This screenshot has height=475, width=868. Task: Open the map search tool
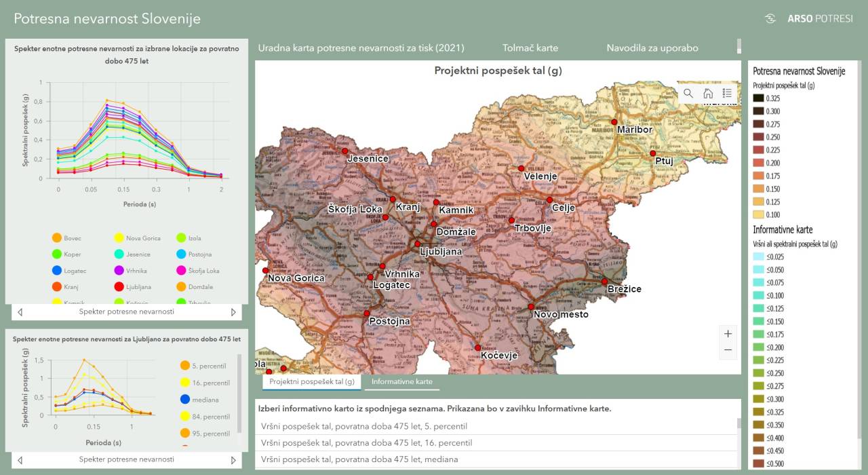pos(688,94)
